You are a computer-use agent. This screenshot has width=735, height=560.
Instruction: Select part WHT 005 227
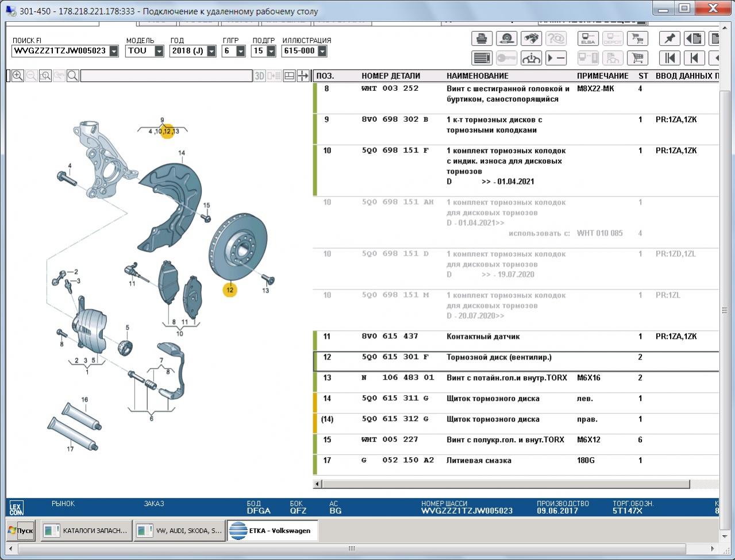click(390, 440)
